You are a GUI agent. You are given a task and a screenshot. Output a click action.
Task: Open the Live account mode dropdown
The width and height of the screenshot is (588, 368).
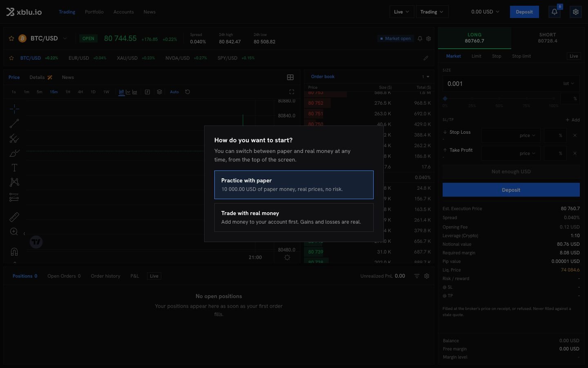[401, 12]
